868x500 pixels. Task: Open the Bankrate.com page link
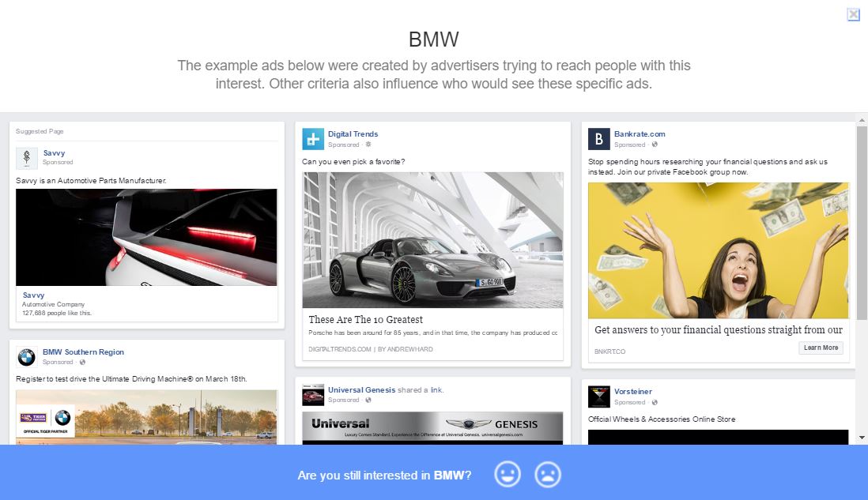click(640, 133)
